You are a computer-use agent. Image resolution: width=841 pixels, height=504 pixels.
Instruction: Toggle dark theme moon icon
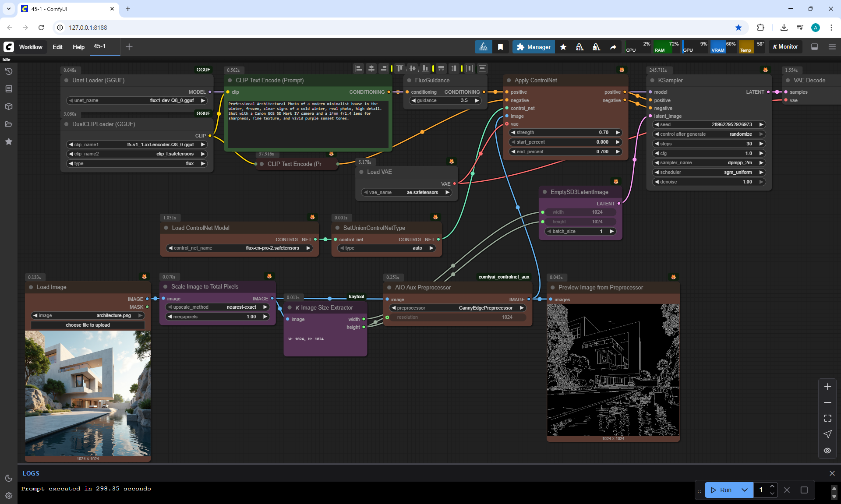[x=8, y=478]
